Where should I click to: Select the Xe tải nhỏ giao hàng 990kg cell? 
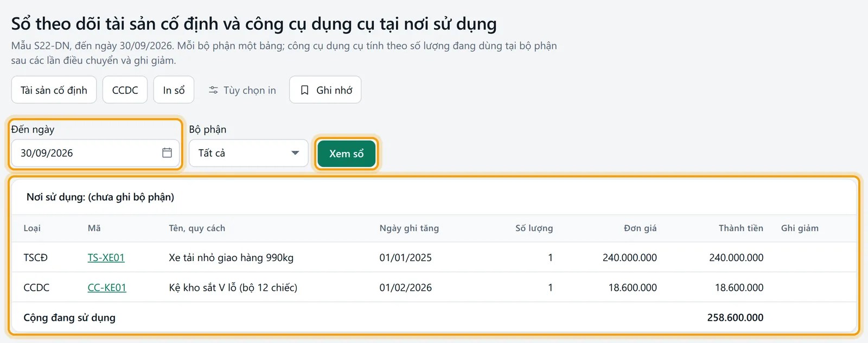(231, 258)
